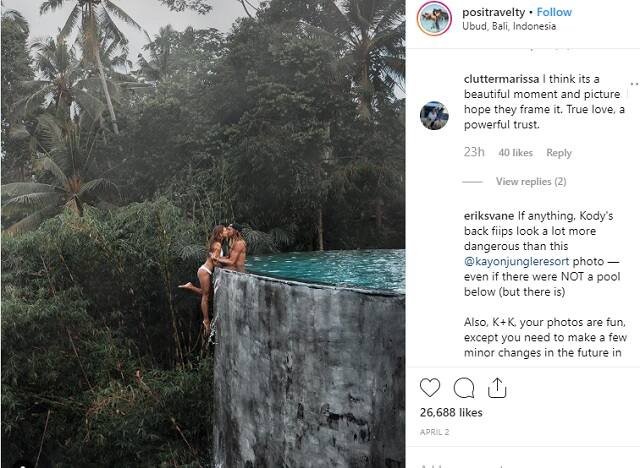Viewport: 640px width, 468px height.
Task: Open the APRIL 2 post date
Action: click(434, 432)
